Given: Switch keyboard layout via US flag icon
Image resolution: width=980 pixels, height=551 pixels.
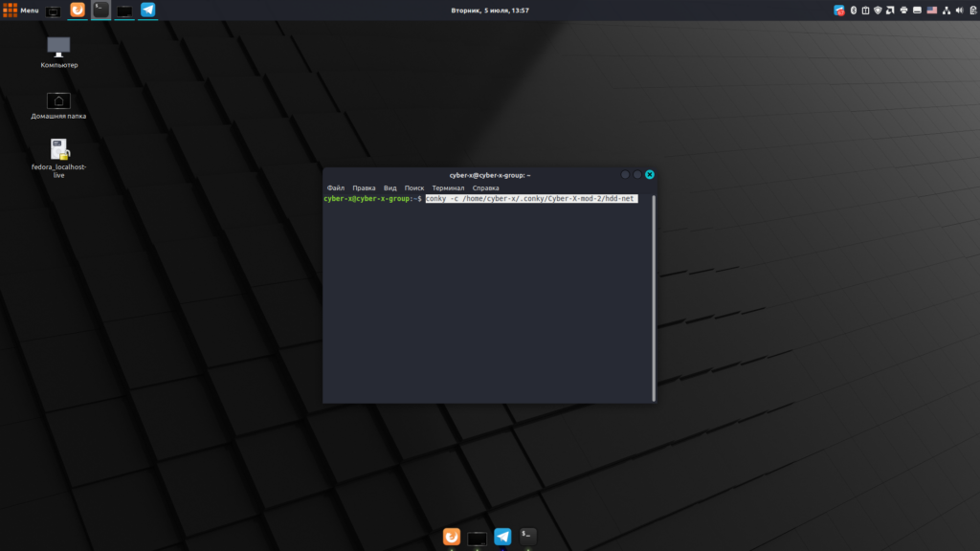Looking at the screenshot, I should [931, 11].
